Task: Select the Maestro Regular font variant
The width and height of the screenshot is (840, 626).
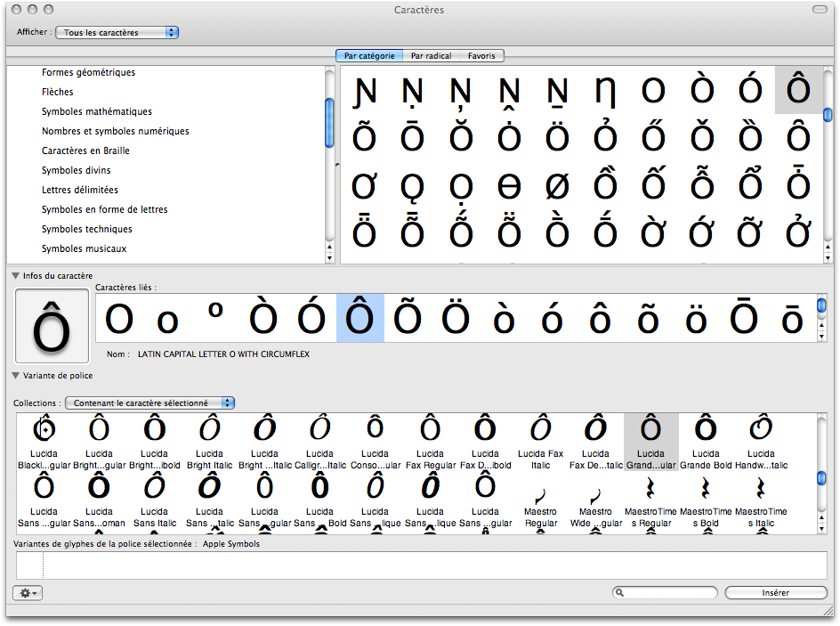Action: [x=541, y=504]
